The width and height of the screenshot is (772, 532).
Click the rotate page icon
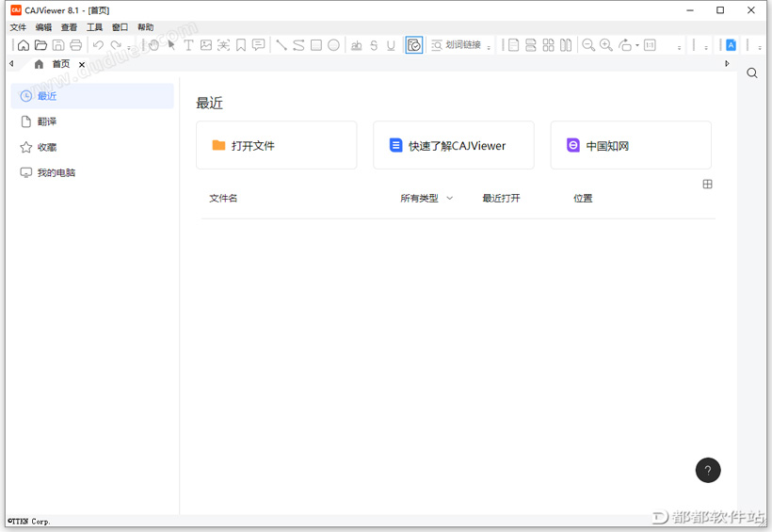tap(625, 45)
